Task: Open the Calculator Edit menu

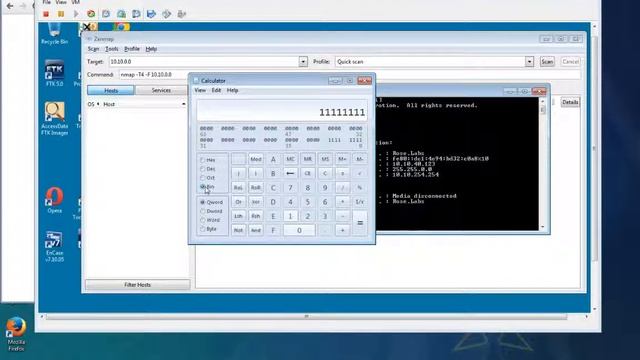Action: click(216, 90)
